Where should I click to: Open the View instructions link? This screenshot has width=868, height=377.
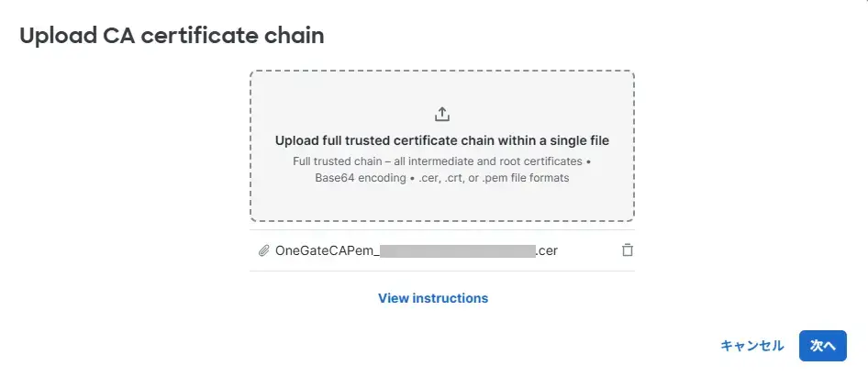(x=433, y=298)
